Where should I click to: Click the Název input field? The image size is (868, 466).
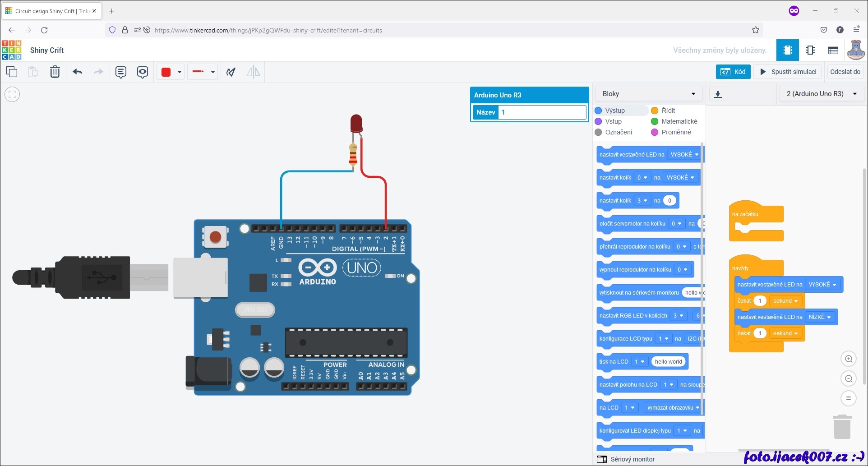click(543, 112)
